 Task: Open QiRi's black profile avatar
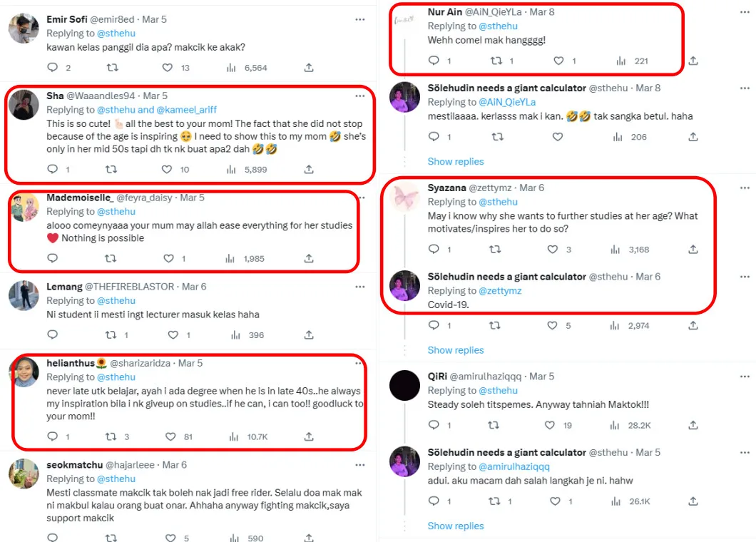[405, 385]
